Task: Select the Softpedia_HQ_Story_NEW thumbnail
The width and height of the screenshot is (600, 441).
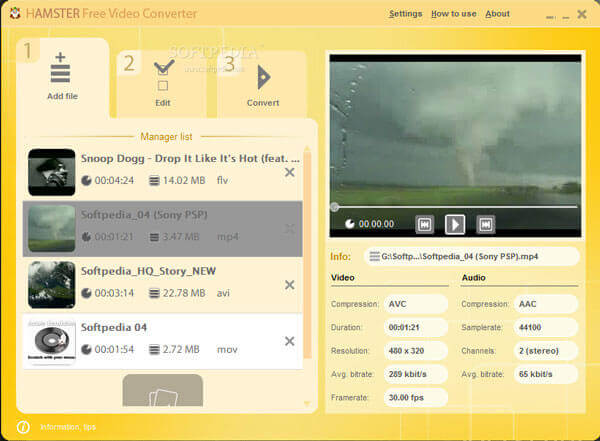Action: (x=52, y=285)
